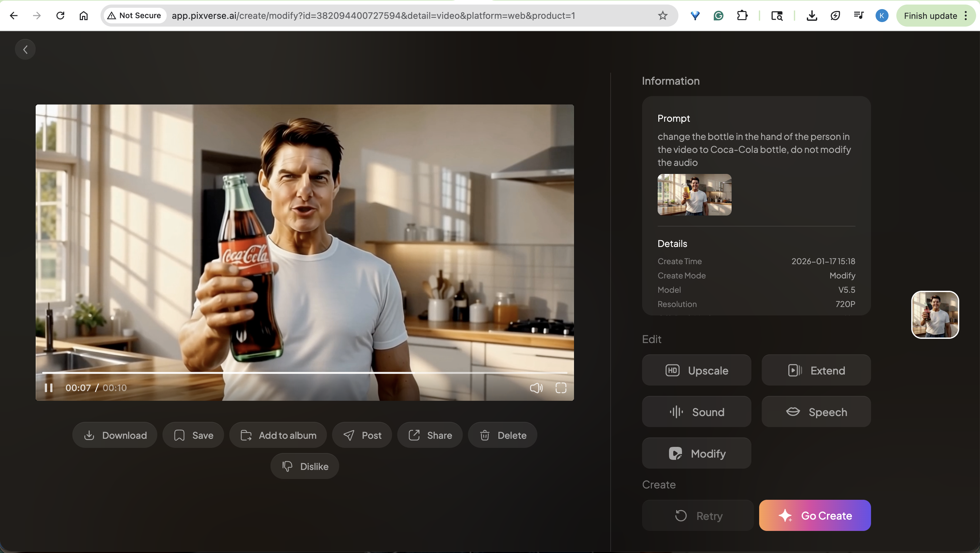Image resolution: width=980 pixels, height=553 pixels.
Task: Mute the video volume icon
Action: (x=536, y=388)
